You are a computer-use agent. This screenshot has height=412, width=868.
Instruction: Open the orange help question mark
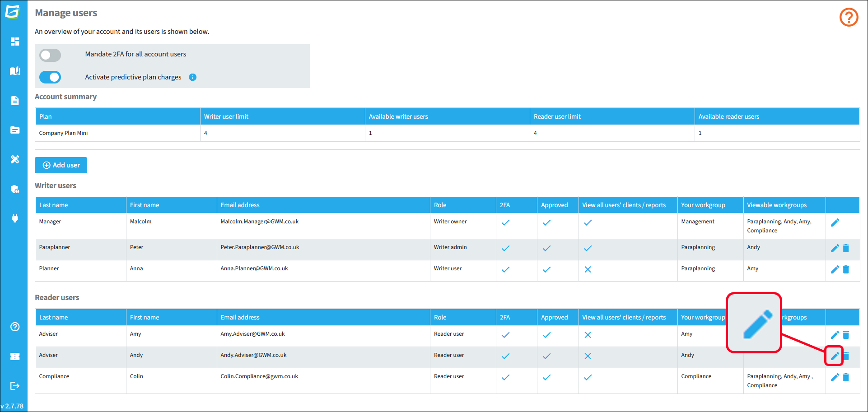pyautogui.click(x=849, y=18)
